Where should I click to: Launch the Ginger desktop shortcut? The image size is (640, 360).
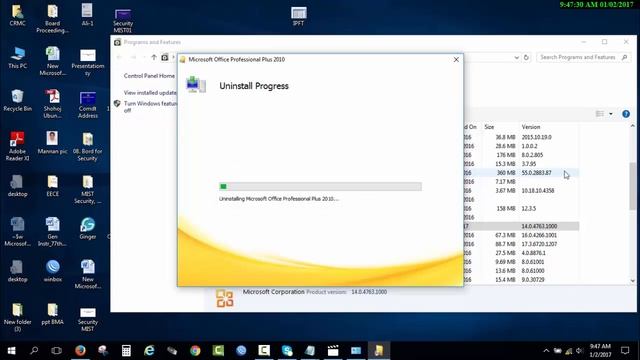(x=87, y=229)
